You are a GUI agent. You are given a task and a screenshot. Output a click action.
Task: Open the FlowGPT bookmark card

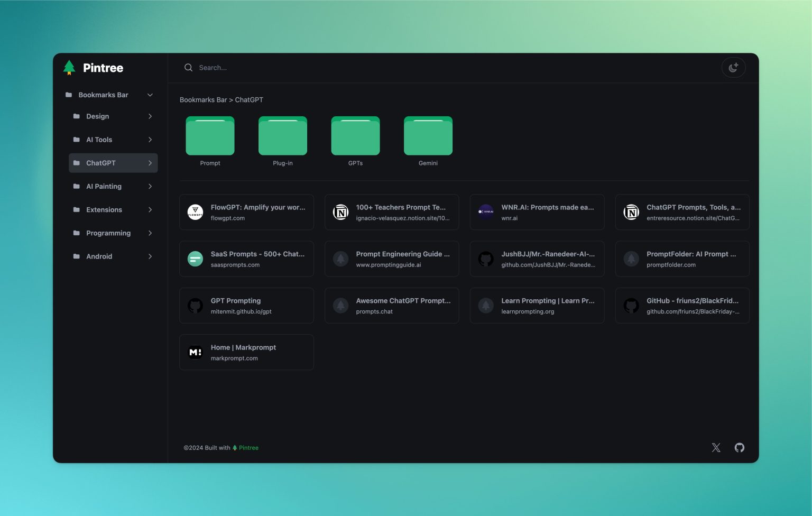pyautogui.click(x=246, y=212)
